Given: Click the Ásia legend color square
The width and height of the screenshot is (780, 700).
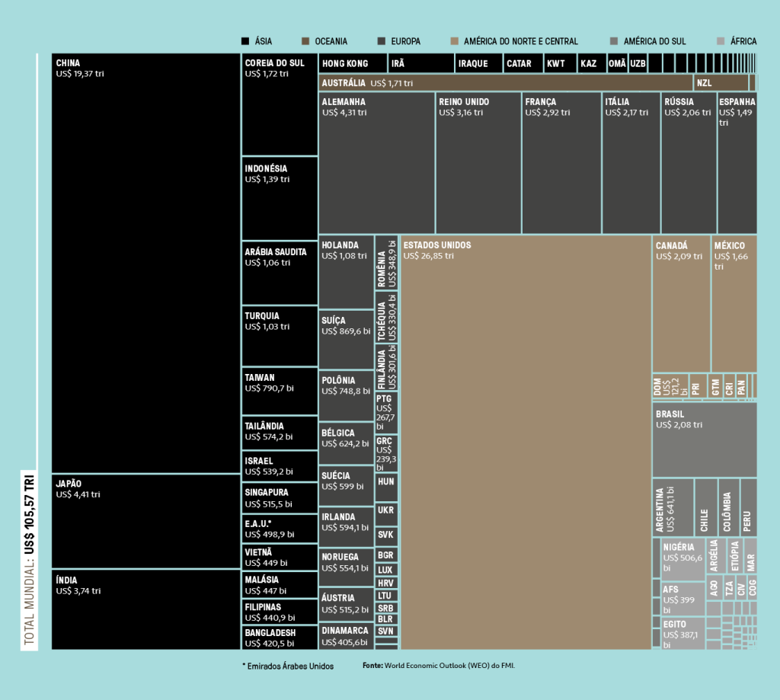Looking at the screenshot, I should [x=245, y=41].
